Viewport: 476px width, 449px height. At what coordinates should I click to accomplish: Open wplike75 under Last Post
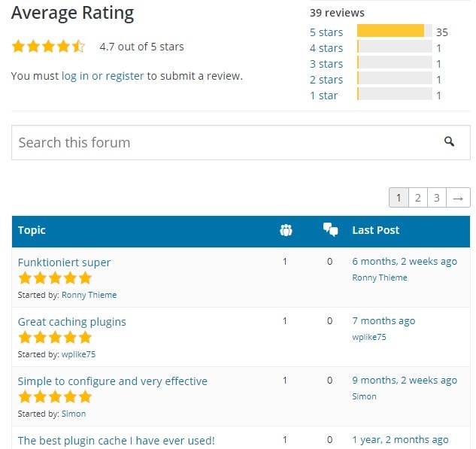pyautogui.click(x=369, y=337)
